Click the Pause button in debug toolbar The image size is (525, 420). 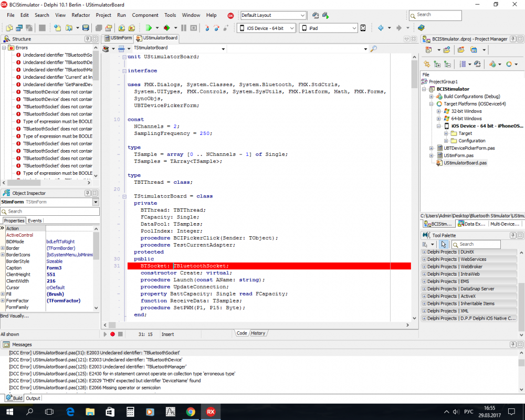pos(184,28)
